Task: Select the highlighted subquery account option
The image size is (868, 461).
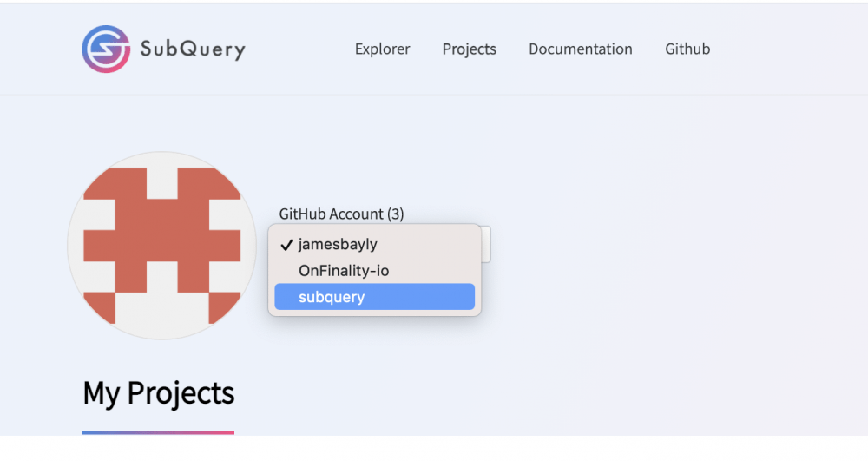Action: (375, 297)
